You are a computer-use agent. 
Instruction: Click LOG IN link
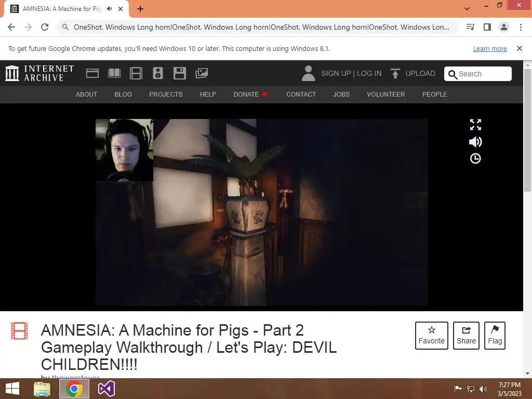pos(369,73)
